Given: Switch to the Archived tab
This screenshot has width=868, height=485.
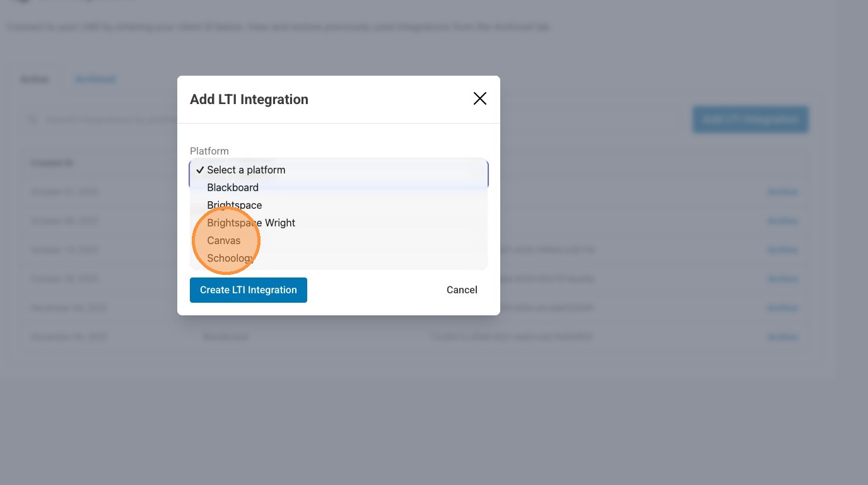Looking at the screenshot, I should (x=95, y=79).
